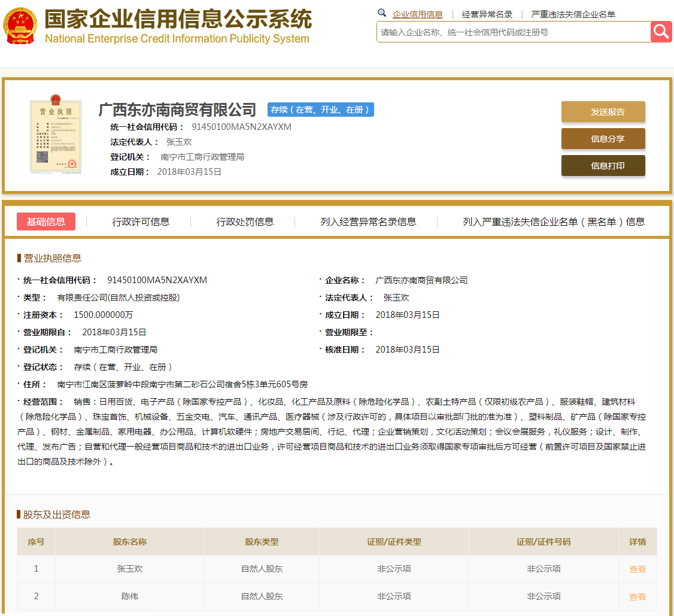Select the 企业信用信息 search category link
The height and width of the screenshot is (616, 674).
[417, 14]
